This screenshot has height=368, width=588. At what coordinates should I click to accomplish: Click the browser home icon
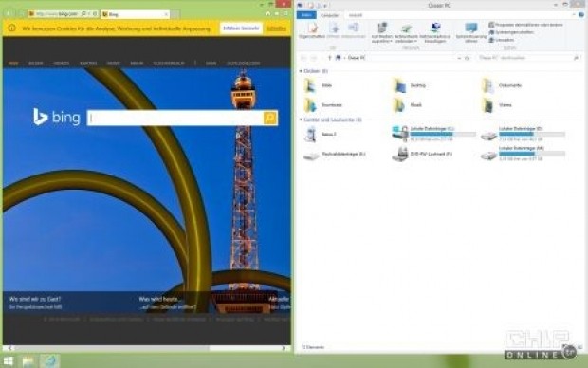268,14
